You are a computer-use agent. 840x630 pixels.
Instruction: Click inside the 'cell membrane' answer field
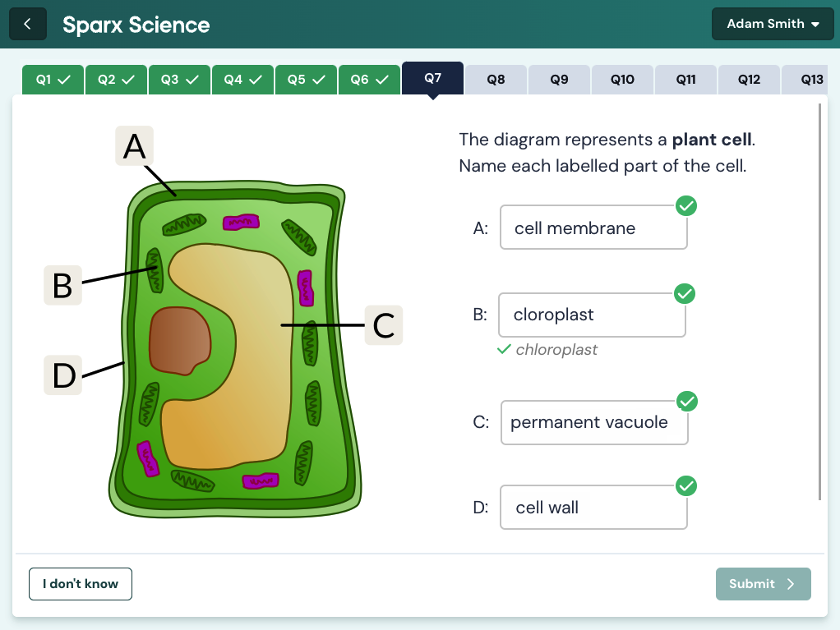pos(593,228)
